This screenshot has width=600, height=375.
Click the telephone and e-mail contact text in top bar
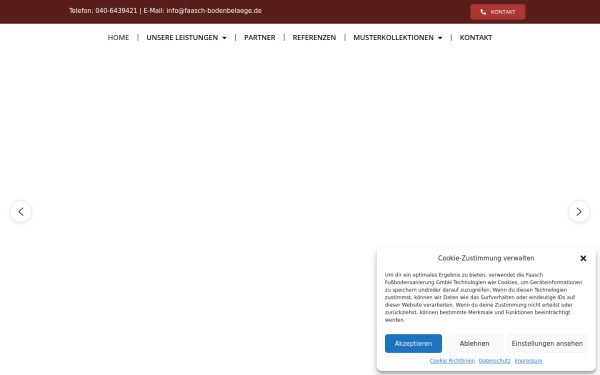coord(165,11)
